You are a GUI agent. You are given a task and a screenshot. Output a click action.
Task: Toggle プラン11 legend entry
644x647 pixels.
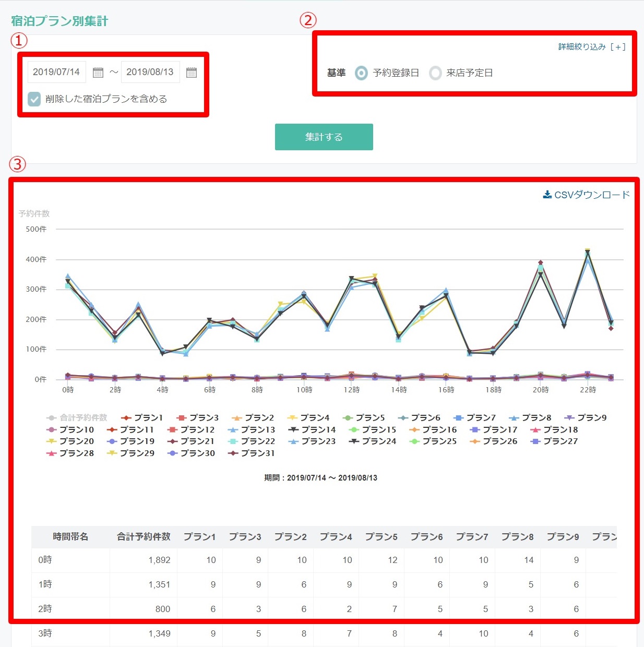point(130,429)
